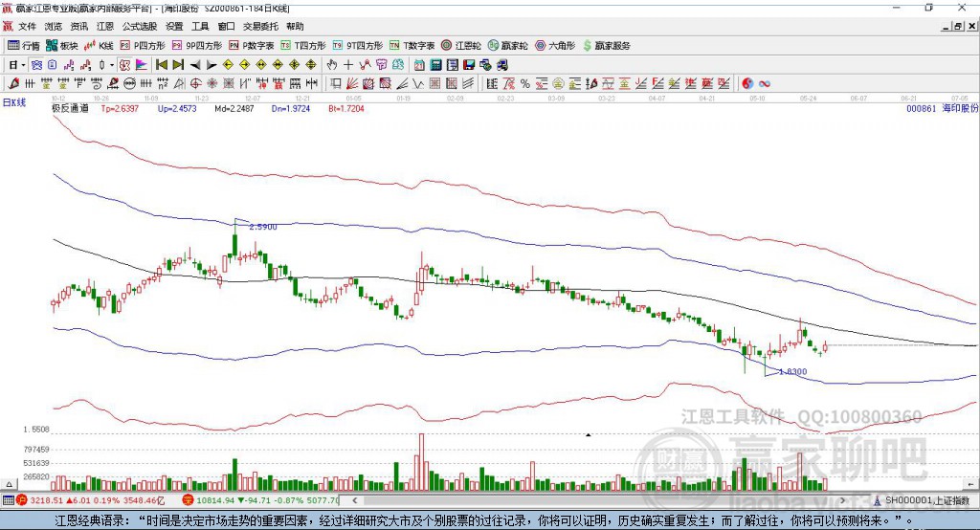This screenshot has width=980, height=530.
Task: Open the candlestick style dropdown arrow
Action: pos(111,65)
